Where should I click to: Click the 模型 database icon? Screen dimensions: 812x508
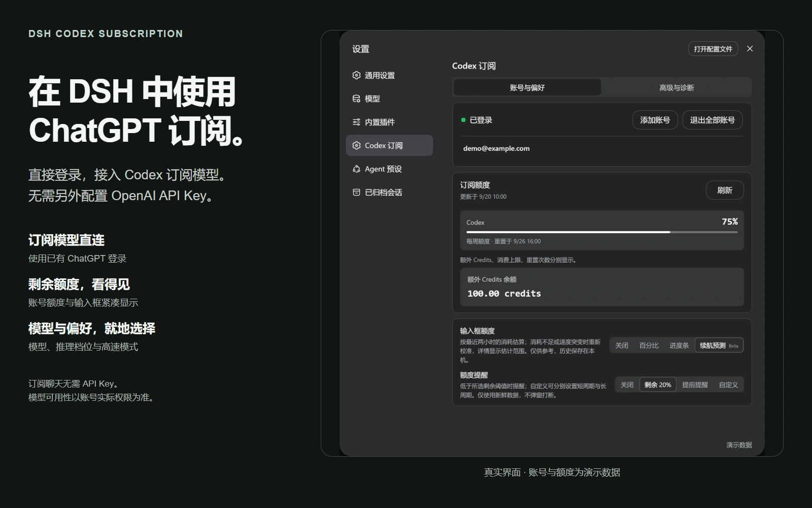(356, 99)
